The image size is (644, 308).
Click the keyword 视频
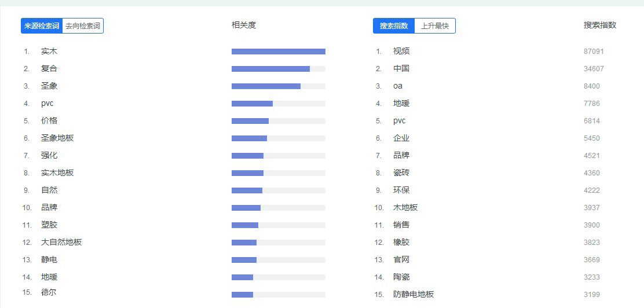pos(401,52)
